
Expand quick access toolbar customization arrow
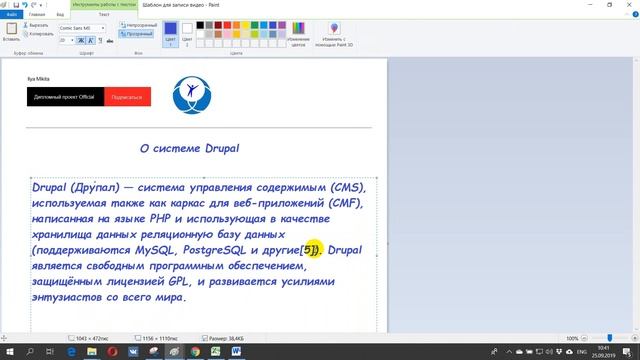pyautogui.click(x=41, y=5)
